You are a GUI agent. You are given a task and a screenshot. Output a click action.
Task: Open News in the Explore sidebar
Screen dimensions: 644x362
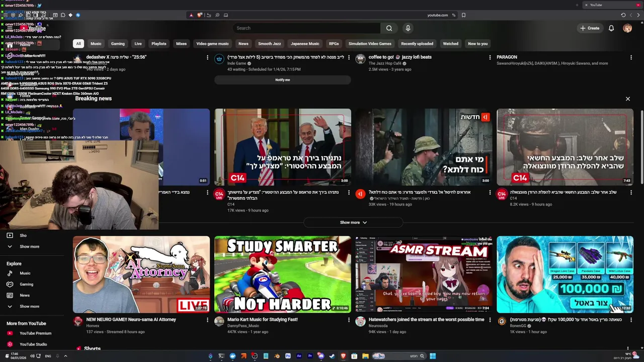click(25, 295)
